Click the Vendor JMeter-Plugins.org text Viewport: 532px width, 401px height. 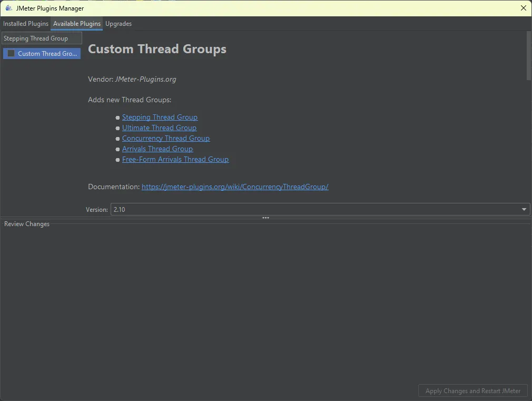[x=132, y=79]
